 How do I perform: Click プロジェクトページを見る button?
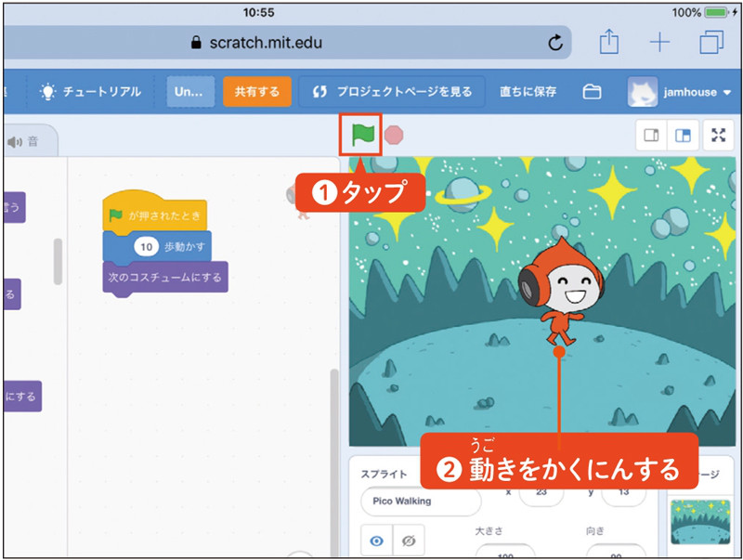[392, 91]
